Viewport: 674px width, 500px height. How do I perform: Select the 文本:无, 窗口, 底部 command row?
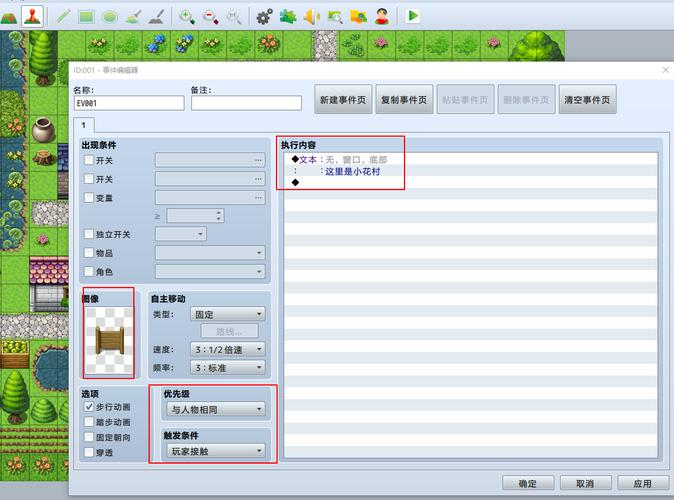[x=471, y=160]
